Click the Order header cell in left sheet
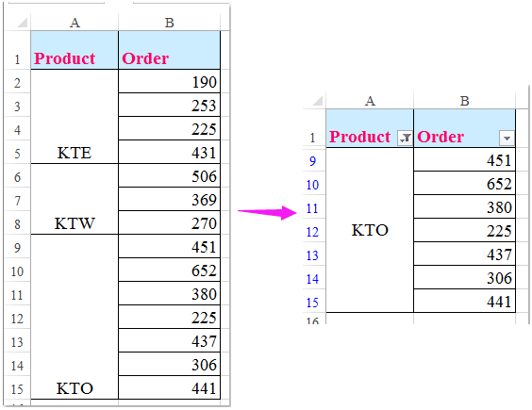Image resolution: width=532 pixels, height=410 pixels. pos(169,50)
